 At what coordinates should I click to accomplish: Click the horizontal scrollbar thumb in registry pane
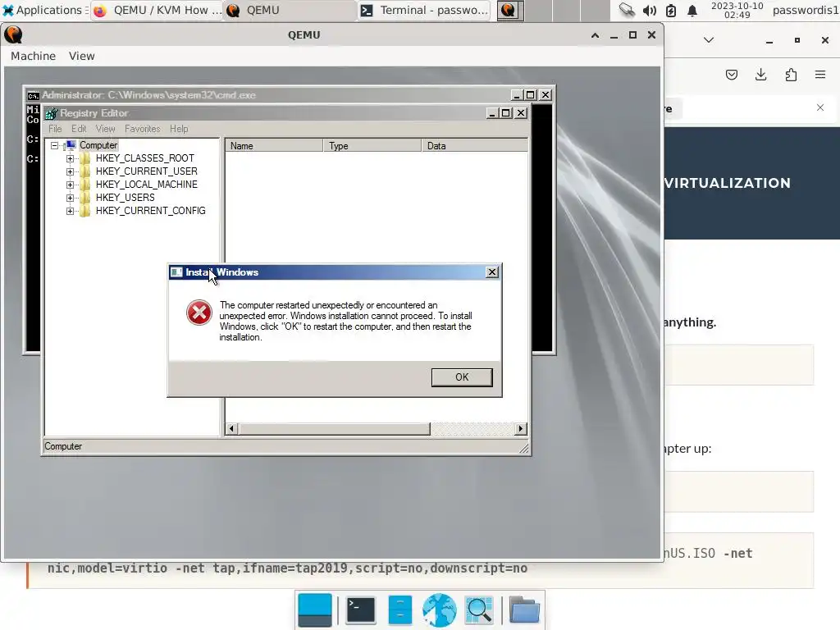(335, 428)
